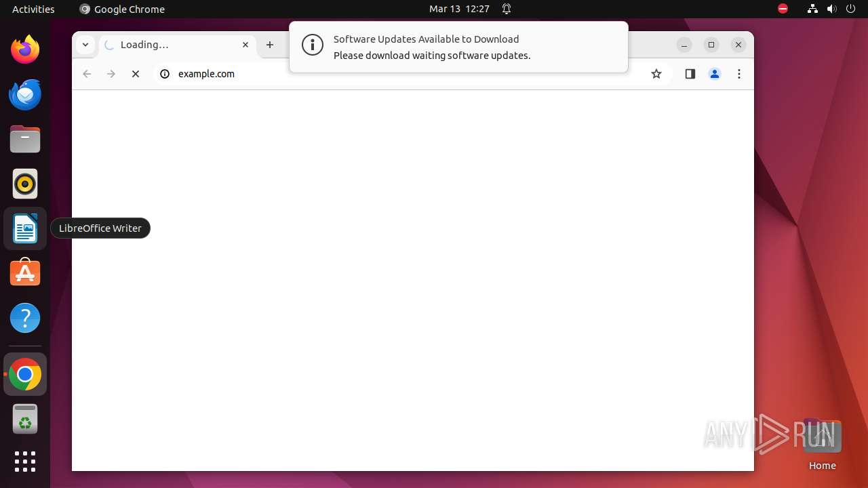Select the Google Chrome dock icon

(x=25, y=374)
